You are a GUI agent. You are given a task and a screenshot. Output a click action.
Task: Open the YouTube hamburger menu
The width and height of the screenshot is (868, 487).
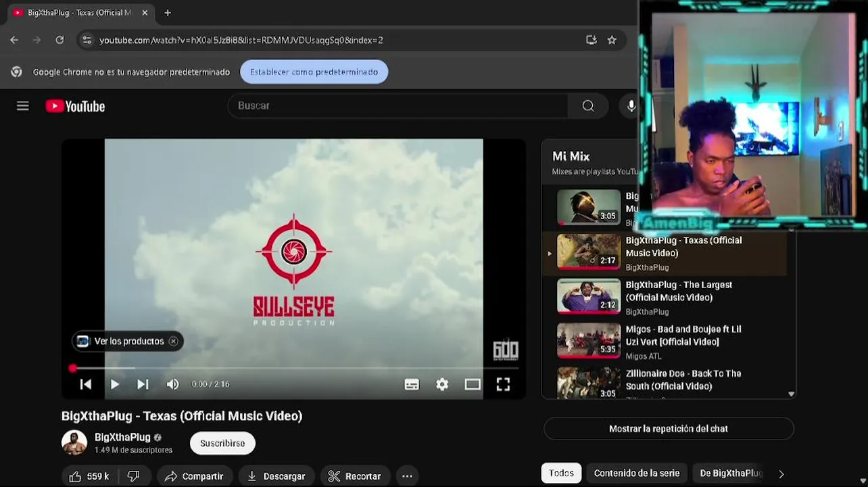click(23, 106)
